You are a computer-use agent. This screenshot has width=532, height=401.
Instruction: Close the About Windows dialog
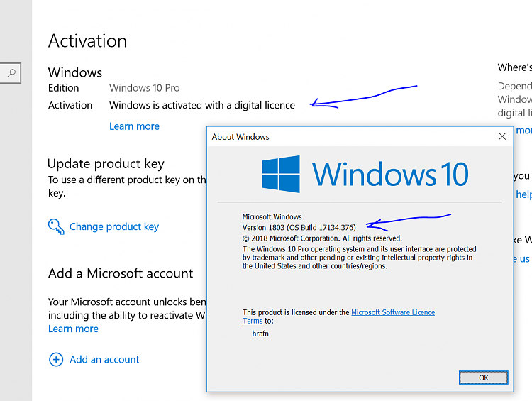click(x=502, y=136)
